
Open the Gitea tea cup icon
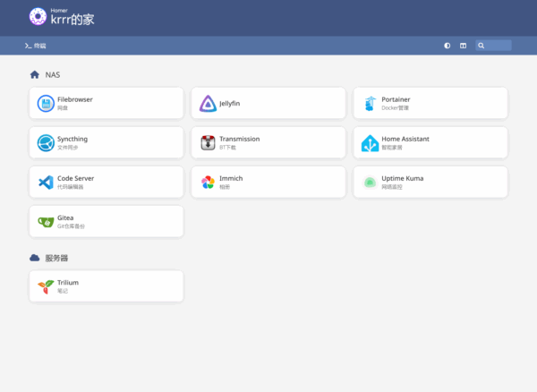point(46,221)
